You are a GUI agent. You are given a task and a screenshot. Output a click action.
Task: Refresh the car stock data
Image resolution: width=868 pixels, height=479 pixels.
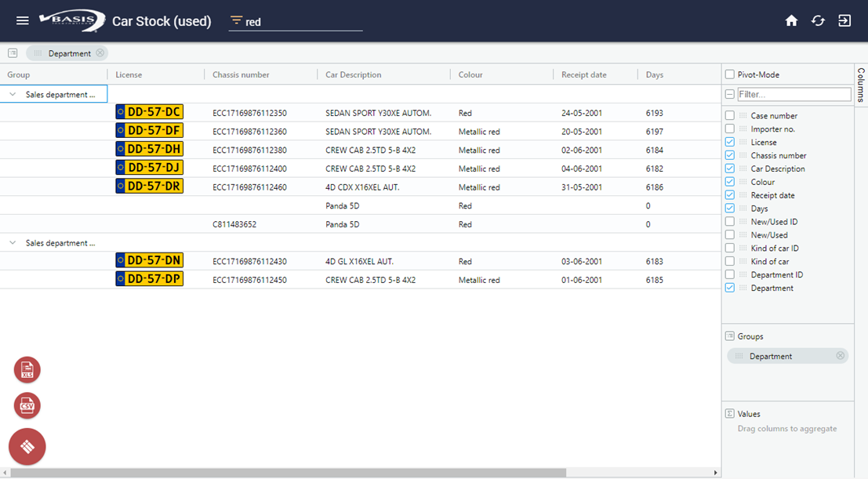[x=818, y=20]
